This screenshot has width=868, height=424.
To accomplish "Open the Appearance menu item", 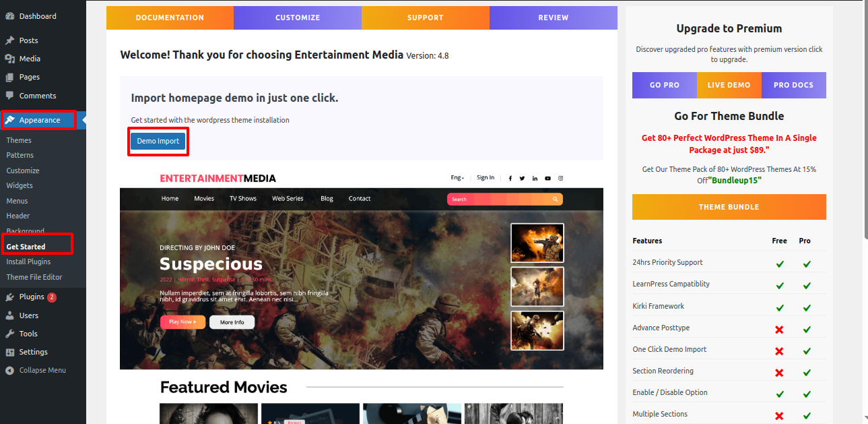I will coord(39,120).
